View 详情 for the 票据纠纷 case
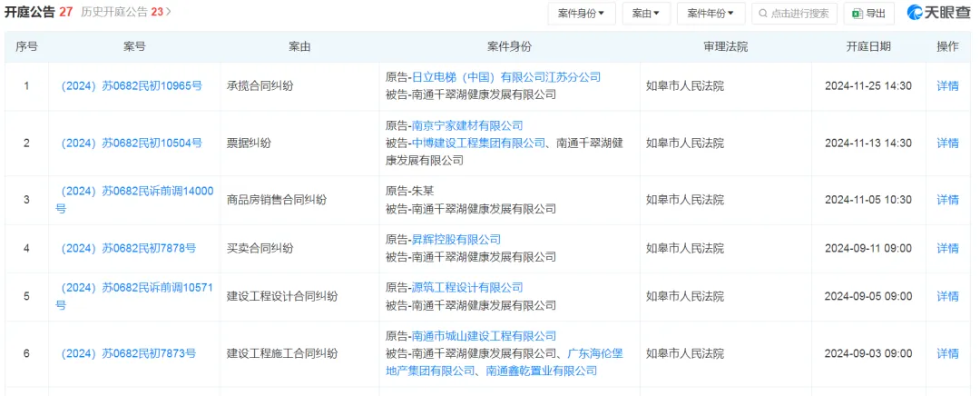Screen dimensions: 980x396 947,143
